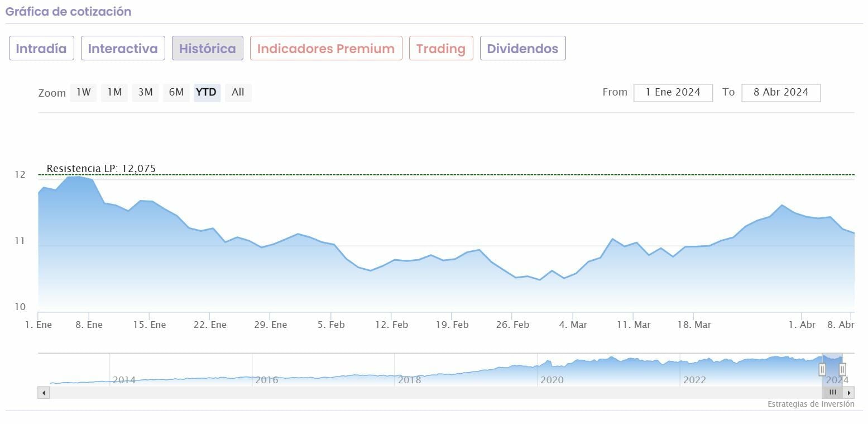
Task: Select the 1M zoom range
Action: point(114,93)
